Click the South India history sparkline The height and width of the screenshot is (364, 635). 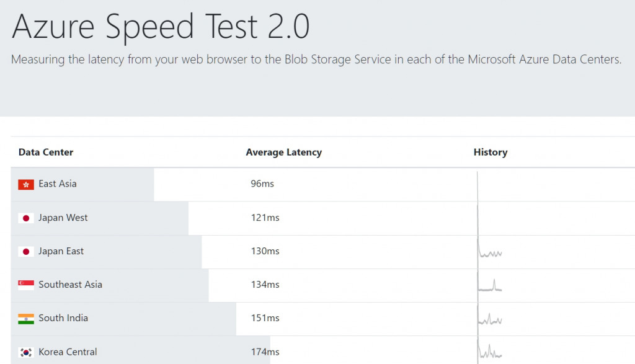pos(490,319)
